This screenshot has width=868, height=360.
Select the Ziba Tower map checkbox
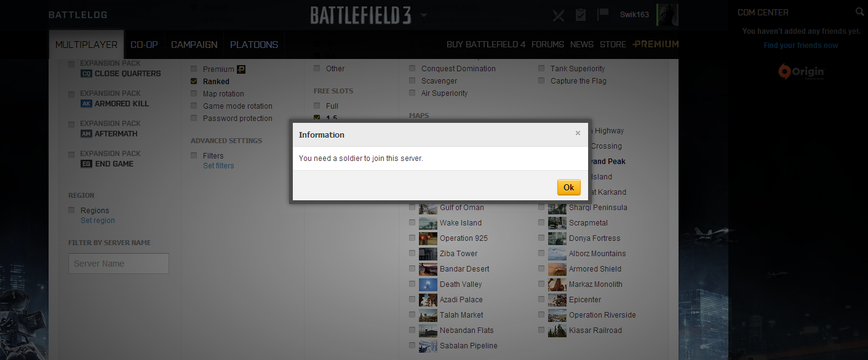click(x=412, y=254)
